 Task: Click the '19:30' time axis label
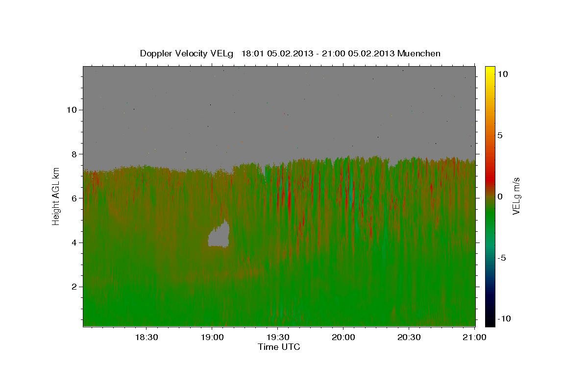click(277, 337)
